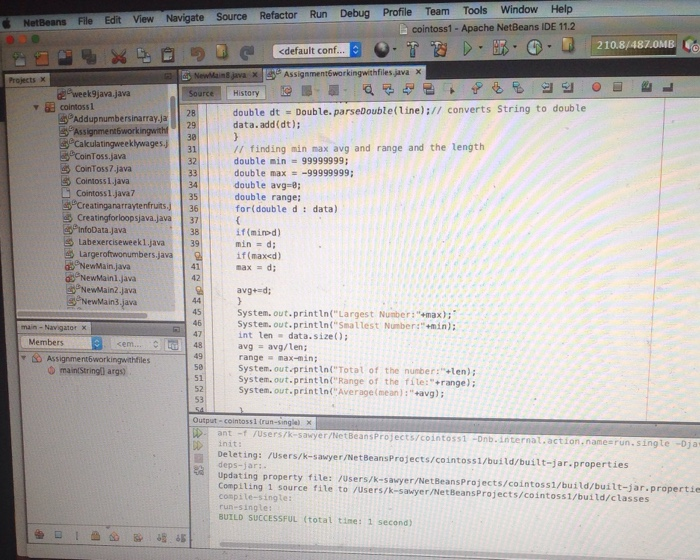The height and width of the screenshot is (560, 700).
Task: Switch to the Source view button
Action: (x=201, y=93)
